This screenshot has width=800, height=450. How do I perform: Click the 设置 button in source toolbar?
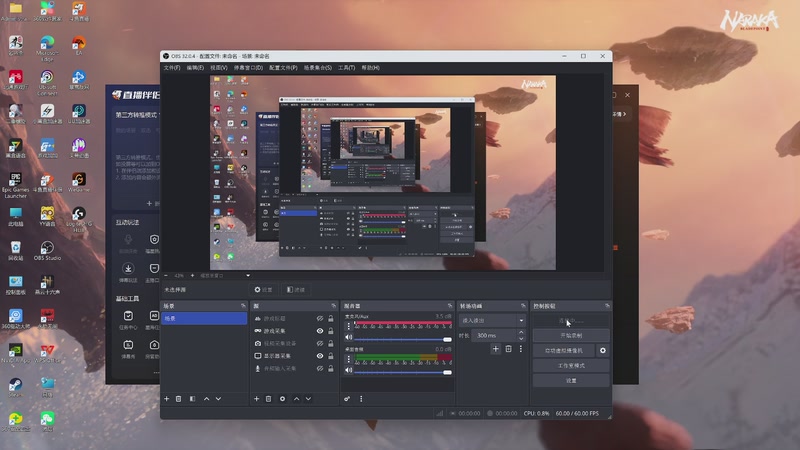click(263, 289)
